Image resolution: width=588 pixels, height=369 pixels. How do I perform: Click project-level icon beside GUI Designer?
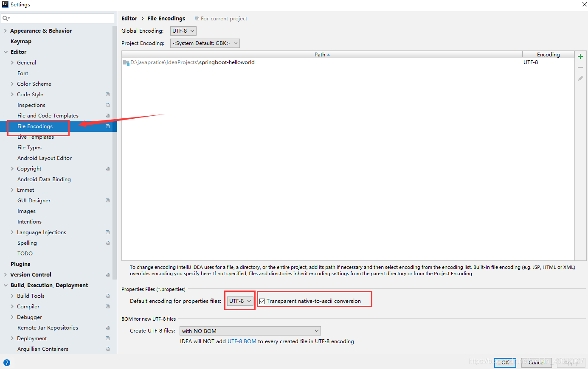(x=107, y=201)
